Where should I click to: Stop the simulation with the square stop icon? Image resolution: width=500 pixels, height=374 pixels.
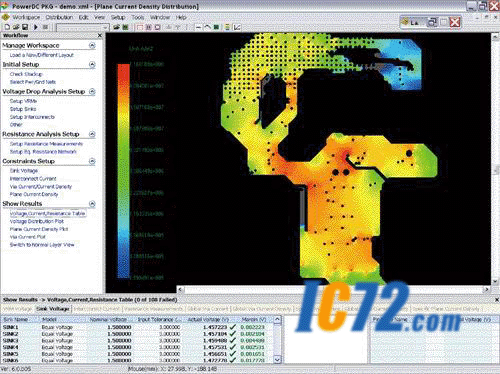pos(45,27)
